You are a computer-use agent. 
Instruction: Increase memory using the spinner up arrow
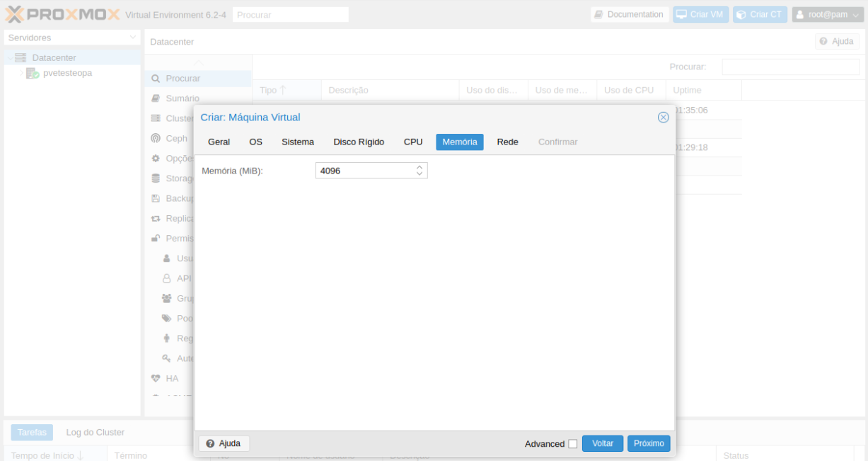point(419,167)
